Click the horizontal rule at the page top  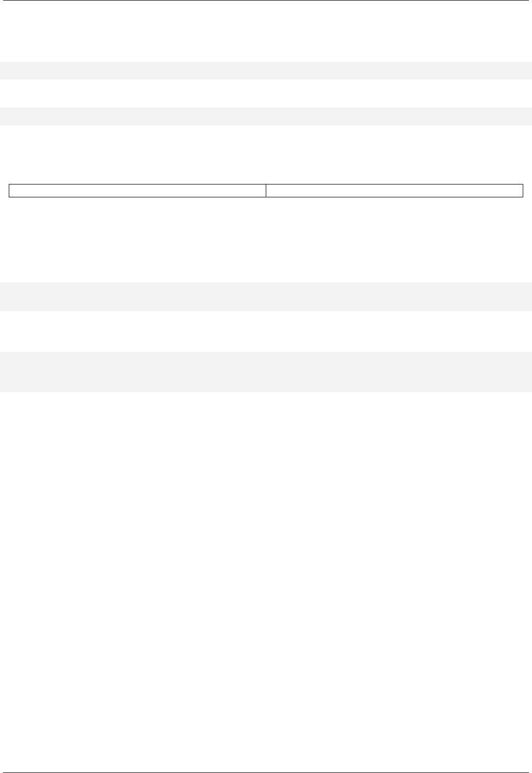pyautogui.click(x=266, y=1)
